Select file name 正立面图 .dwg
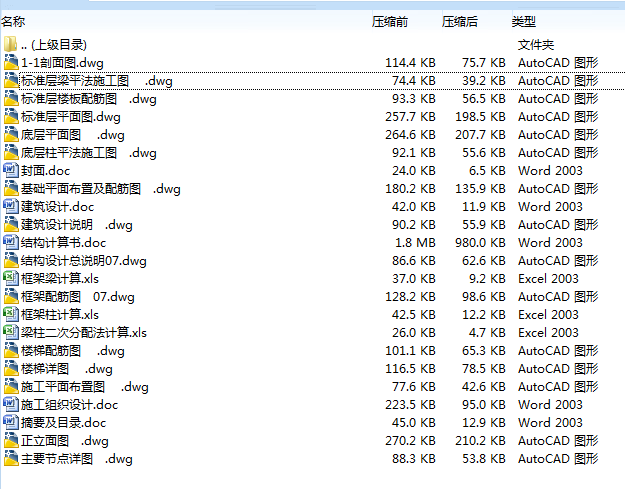This screenshot has width=625, height=489. click(x=65, y=441)
